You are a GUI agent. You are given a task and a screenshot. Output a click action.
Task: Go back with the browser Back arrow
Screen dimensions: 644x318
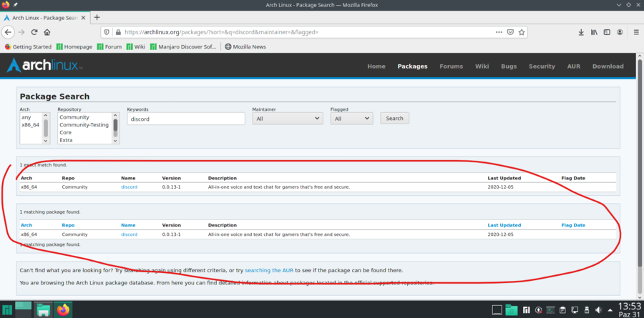(8, 32)
